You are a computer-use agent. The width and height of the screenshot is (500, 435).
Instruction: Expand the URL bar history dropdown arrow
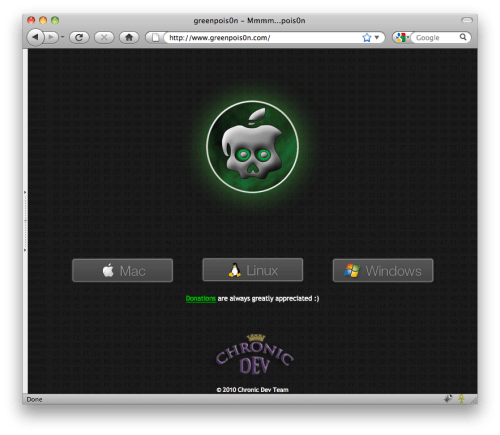coord(377,37)
